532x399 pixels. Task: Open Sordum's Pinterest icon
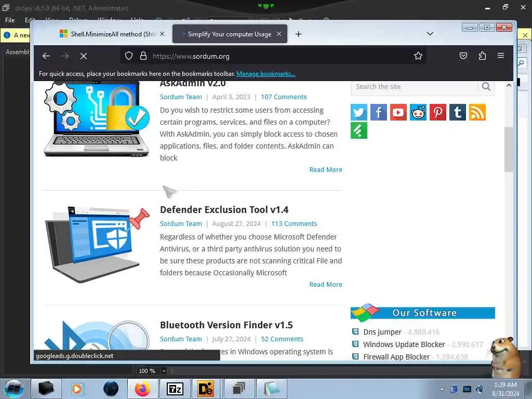(x=438, y=112)
